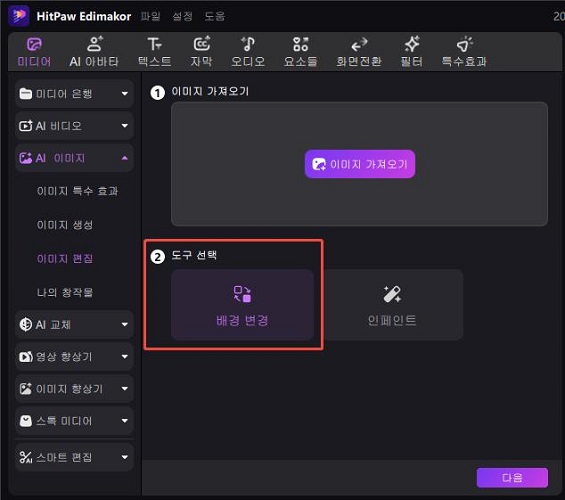
Task: Expand the AI 교체 dropdown arrow
Action: coord(125,324)
